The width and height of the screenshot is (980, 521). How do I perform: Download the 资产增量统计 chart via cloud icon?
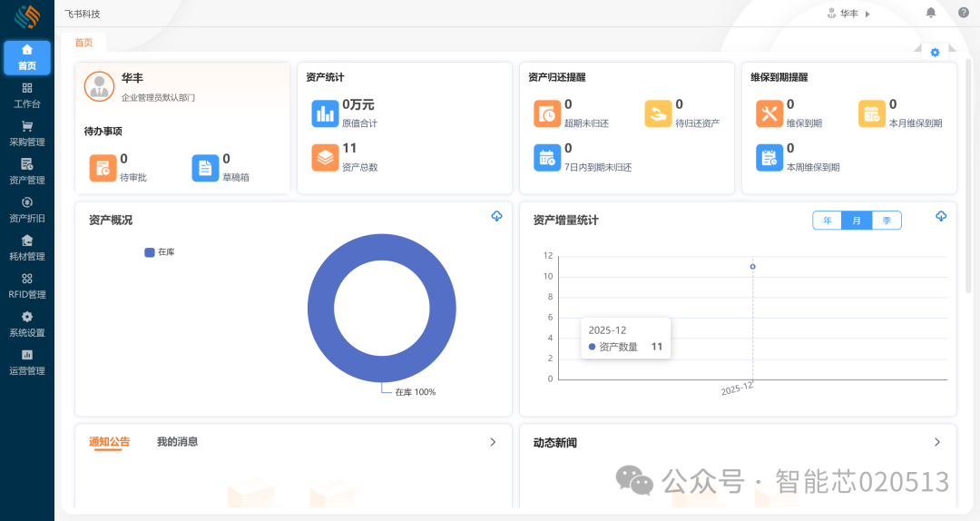(x=941, y=216)
